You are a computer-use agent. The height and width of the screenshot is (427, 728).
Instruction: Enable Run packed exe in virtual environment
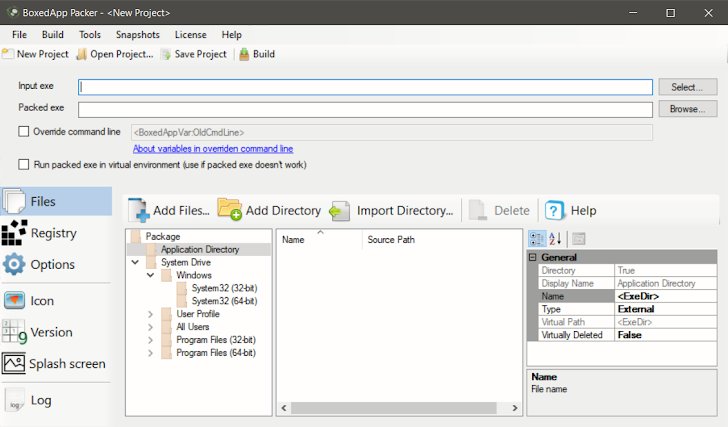coord(24,164)
